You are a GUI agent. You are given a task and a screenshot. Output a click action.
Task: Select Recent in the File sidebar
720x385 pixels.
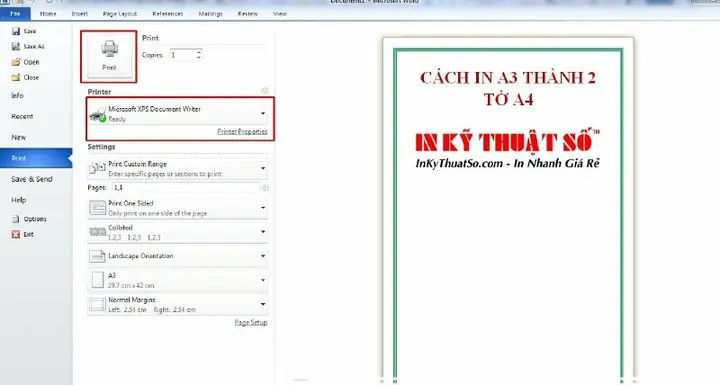pos(22,116)
